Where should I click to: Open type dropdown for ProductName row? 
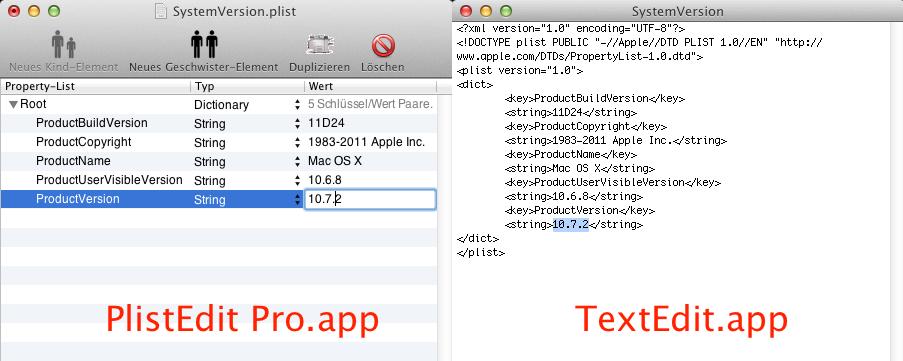(x=297, y=162)
